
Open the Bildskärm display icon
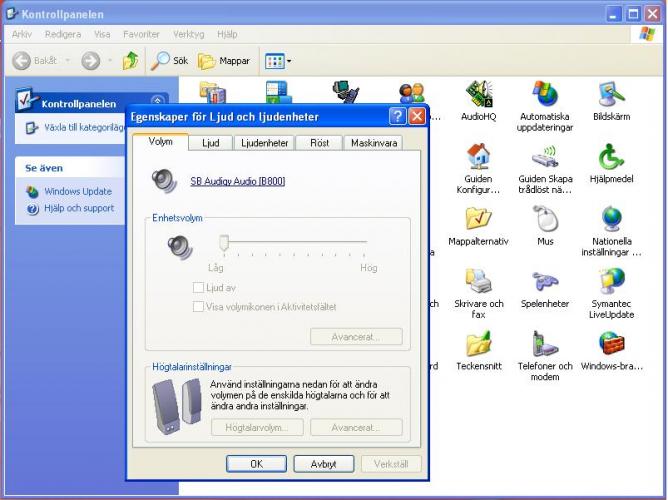pyautogui.click(x=611, y=96)
